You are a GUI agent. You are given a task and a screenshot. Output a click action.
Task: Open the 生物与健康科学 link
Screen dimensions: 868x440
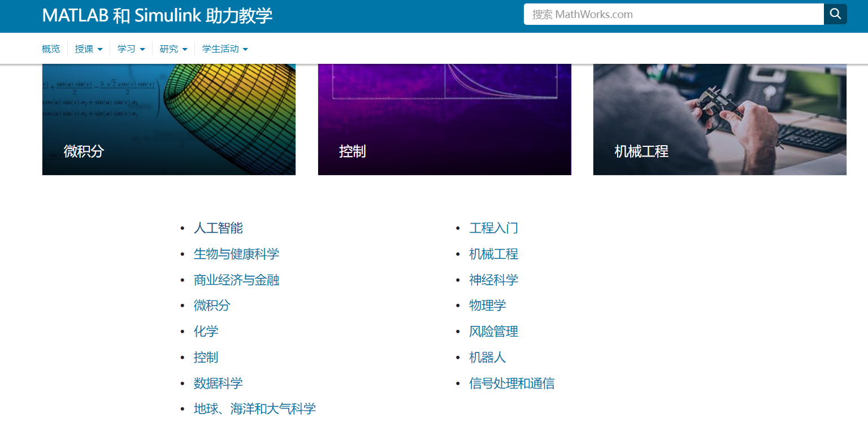(x=236, y=254)
